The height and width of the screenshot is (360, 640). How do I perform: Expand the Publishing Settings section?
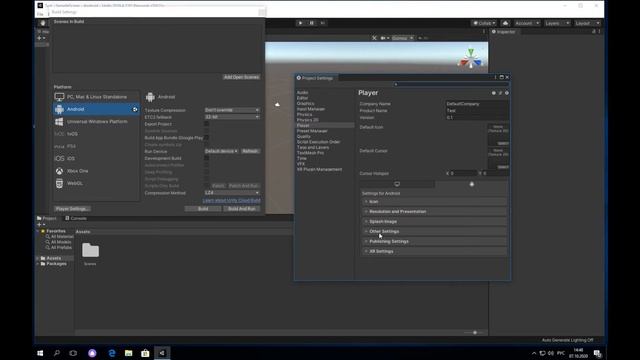click(434, 241)
